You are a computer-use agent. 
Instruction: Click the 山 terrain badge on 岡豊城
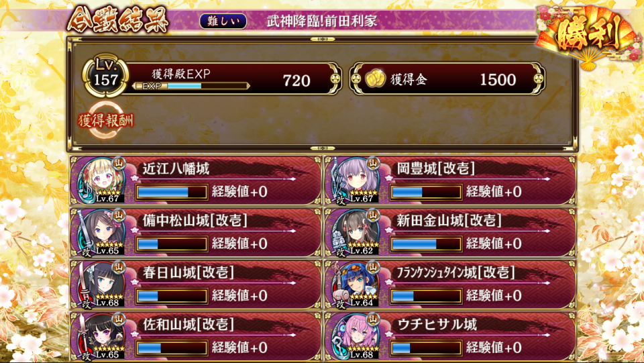tap(374, 163)
